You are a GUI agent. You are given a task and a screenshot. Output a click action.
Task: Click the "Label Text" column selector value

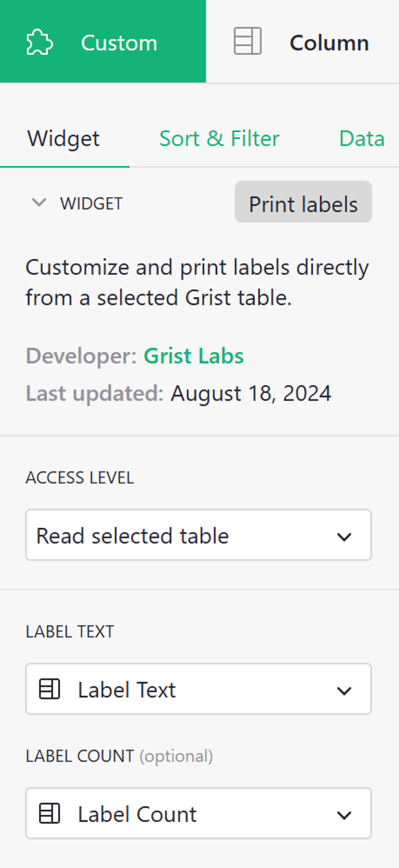127,689
